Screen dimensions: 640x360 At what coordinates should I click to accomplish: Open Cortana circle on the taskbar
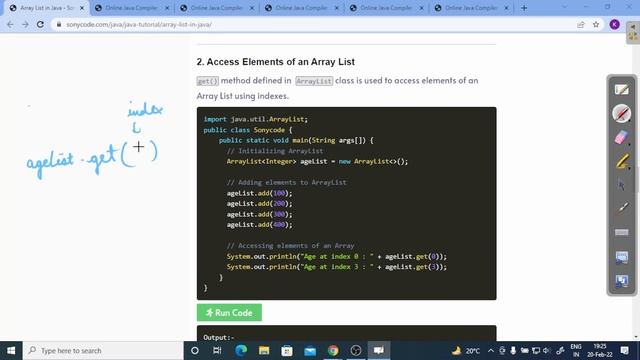click(195, 351)
